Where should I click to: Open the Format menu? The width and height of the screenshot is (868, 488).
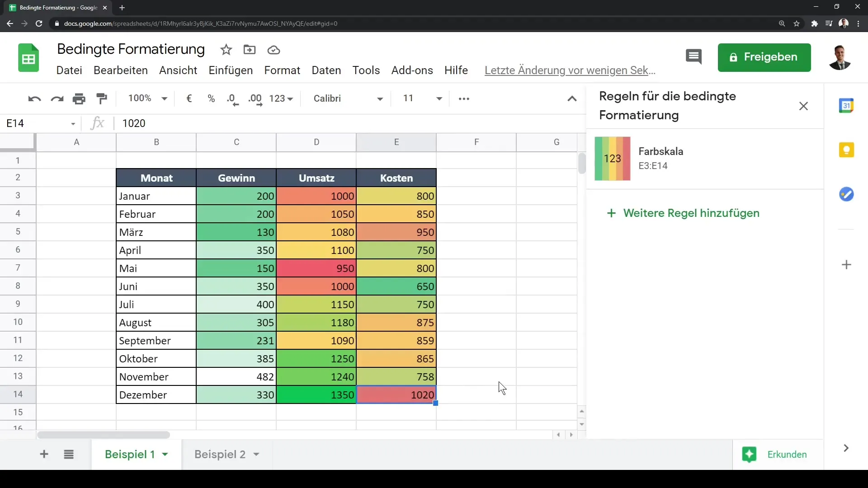coord(282,70)
